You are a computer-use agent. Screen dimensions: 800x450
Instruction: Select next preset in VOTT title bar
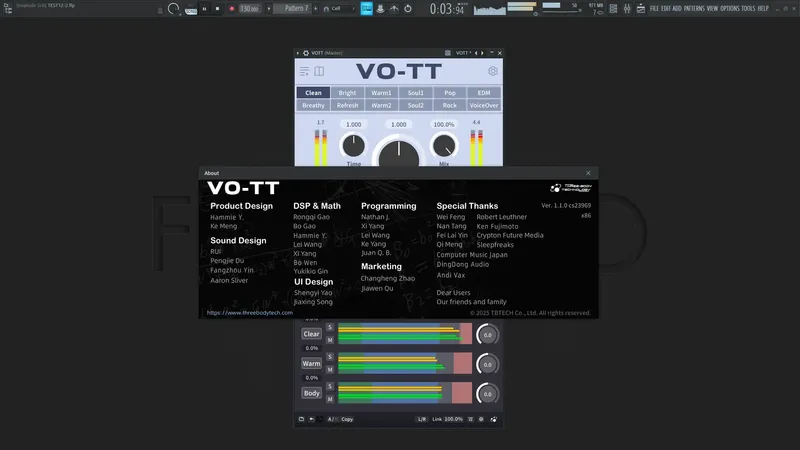482,53
